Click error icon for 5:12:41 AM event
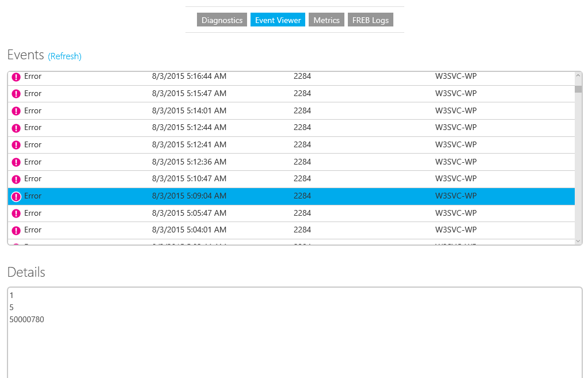Screen dimensions: 588x378 (x=16, y=145)
